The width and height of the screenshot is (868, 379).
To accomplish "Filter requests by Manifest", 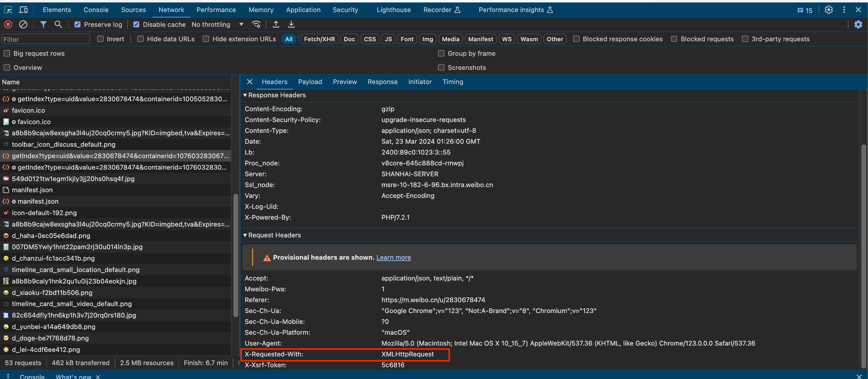I will [480, 39].
